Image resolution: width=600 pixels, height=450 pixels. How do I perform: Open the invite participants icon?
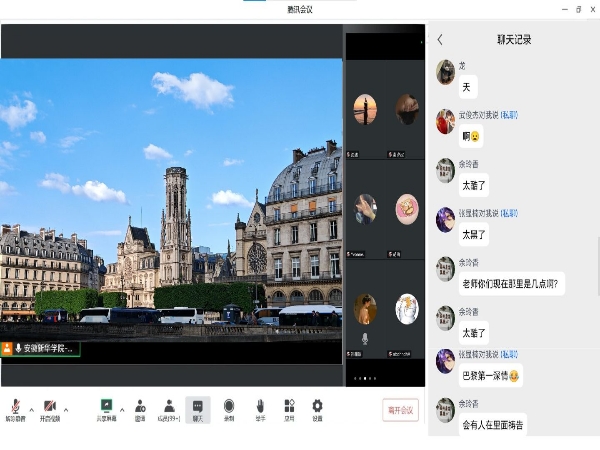140,406
